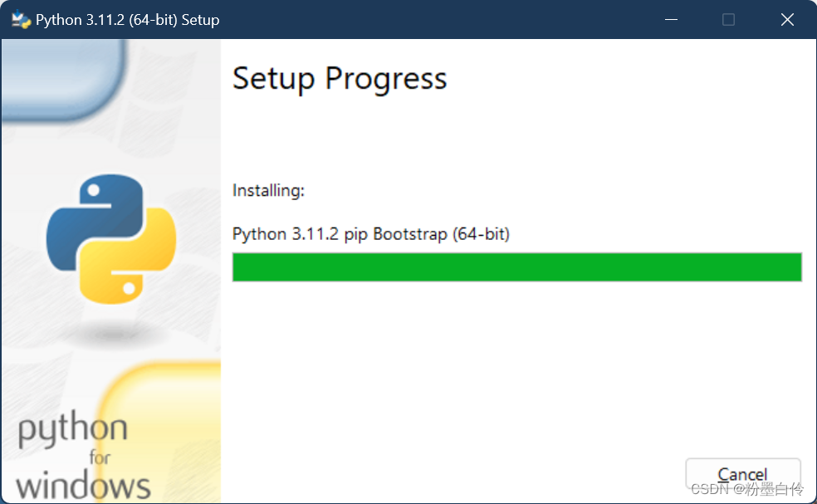Image resolution: width=817 pixels, height=504 pixels.
Task: Click the Python installer icon in title bar
Action: pos(21,19)
